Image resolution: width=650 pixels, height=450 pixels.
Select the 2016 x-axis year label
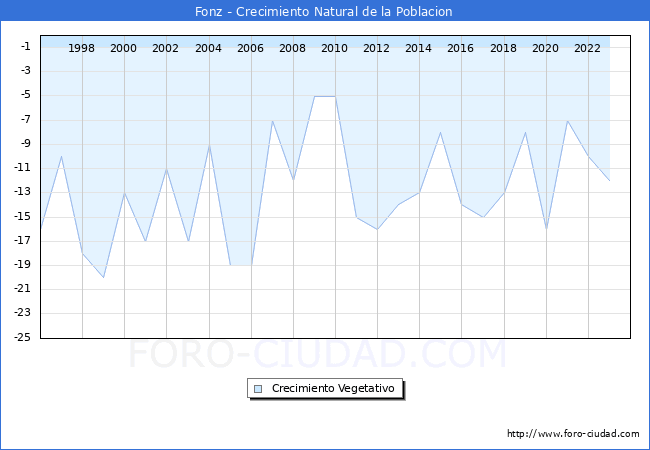(x=460, y=48)
